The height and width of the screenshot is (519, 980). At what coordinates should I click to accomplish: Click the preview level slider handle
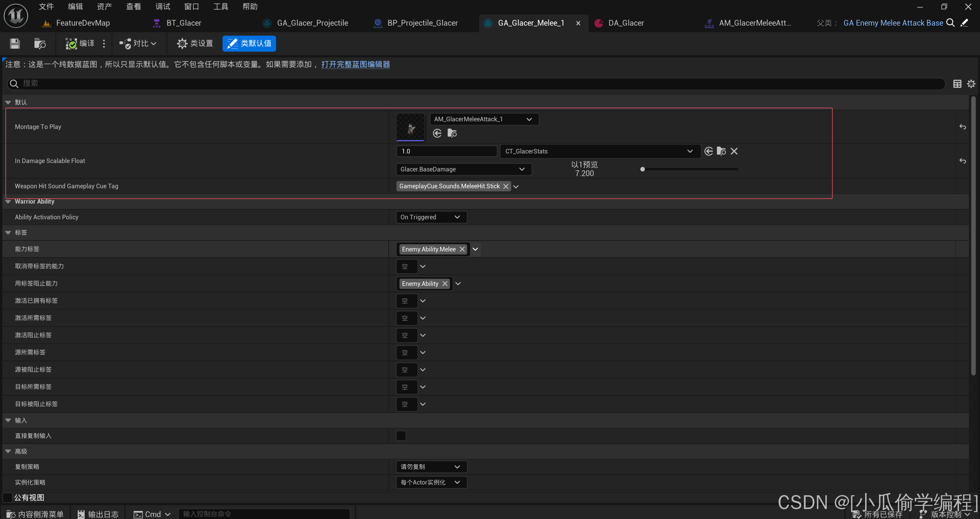click(642, 169)
